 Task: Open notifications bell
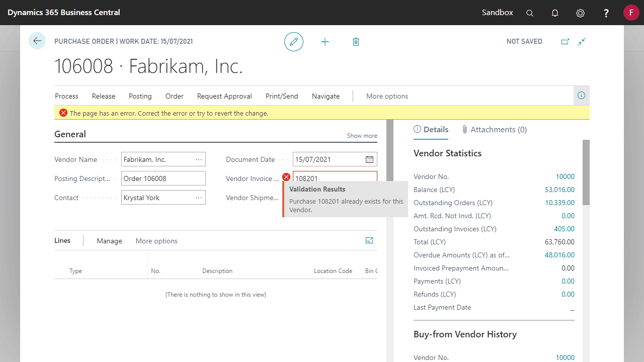click(555, 13)
